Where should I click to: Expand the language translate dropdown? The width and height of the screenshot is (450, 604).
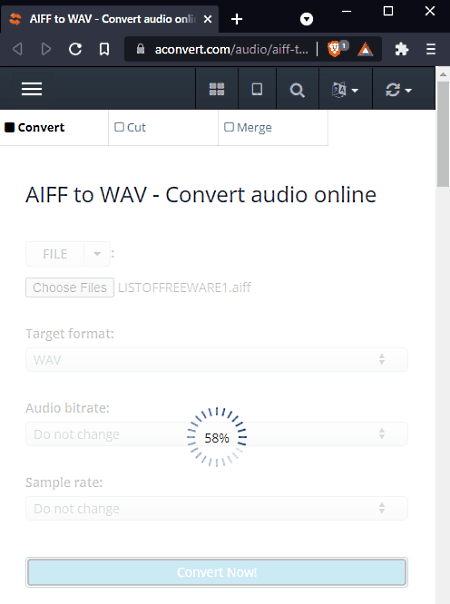[x=345, y=90]
